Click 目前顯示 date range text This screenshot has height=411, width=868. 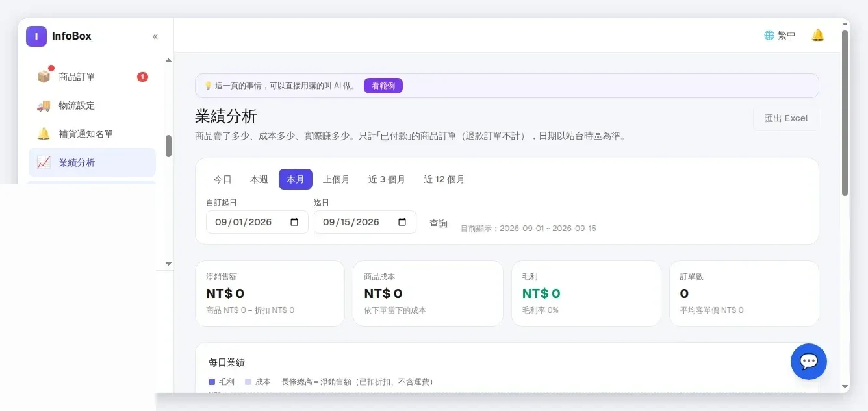pos(528,229)
